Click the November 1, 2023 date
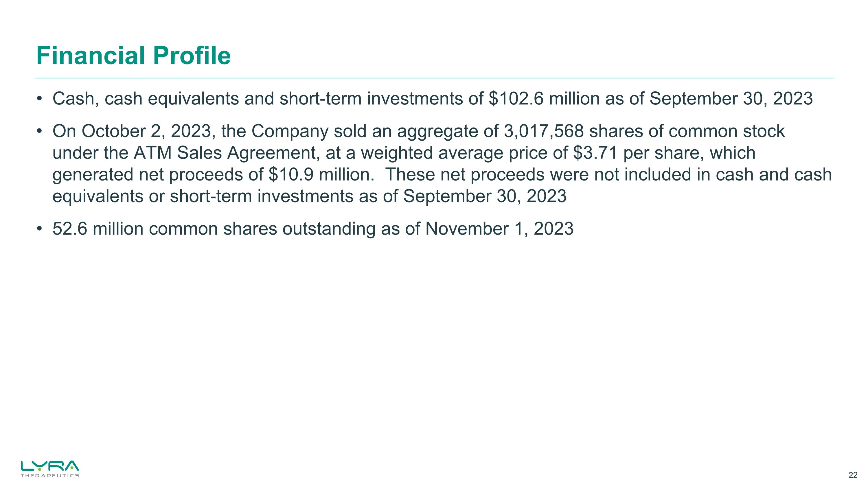Viewport: 868px width, 488px height. click(x=499, y=229)
